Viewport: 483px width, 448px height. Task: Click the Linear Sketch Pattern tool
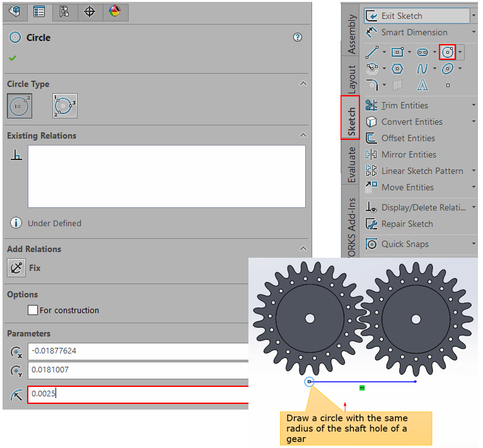pyautogui.click(x=415, y=171)
